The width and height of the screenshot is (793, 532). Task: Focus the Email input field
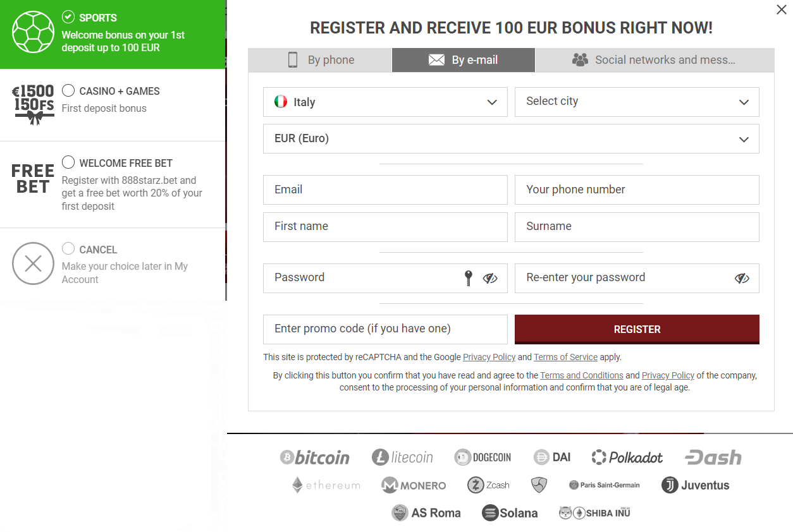click(385, 190)
